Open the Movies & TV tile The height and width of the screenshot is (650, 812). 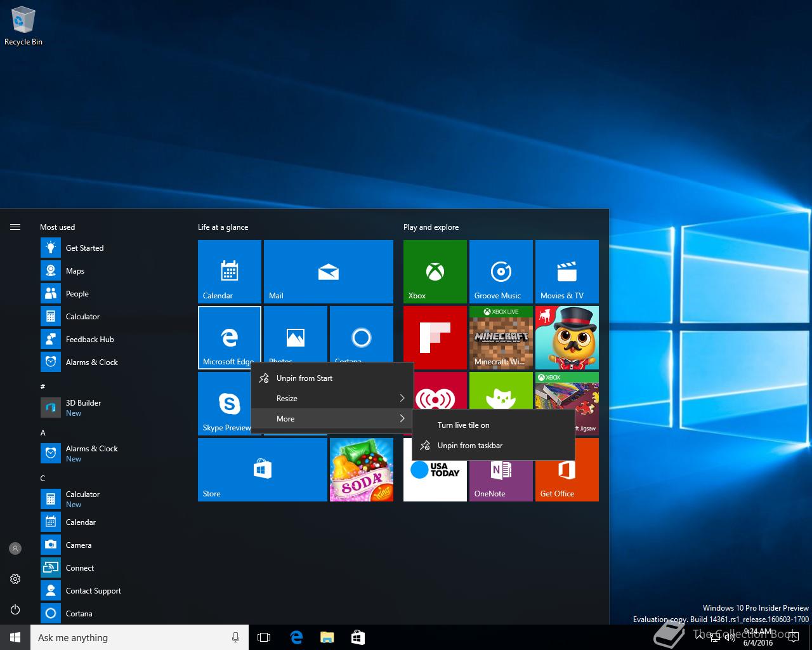point(567,272)
